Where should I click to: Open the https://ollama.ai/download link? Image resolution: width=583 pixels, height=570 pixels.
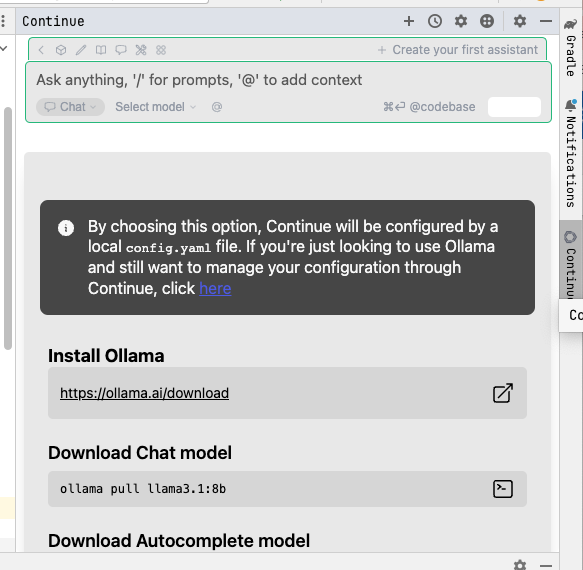(x=144, y=393)
